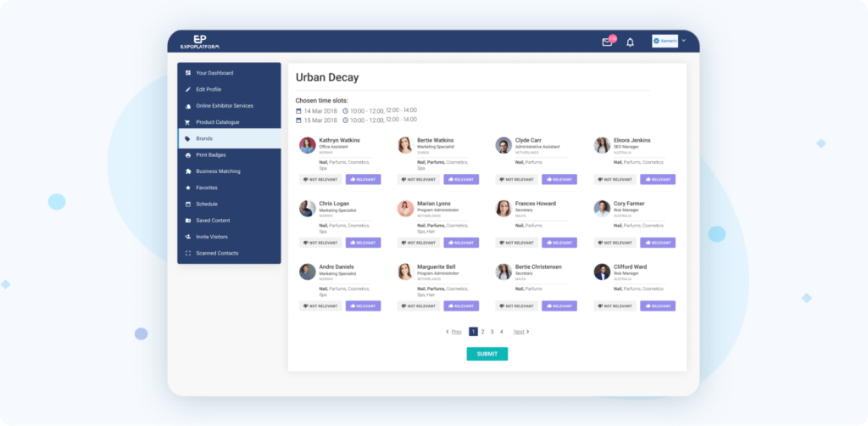
Task: Click the Product Catalogue cart icon
Action: pyautogui.click(x=188, y=122)
